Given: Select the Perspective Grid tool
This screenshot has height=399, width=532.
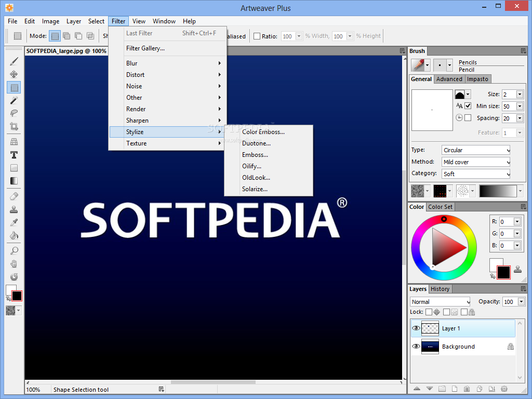Looking at the screenshot, I should coord(14,142).
